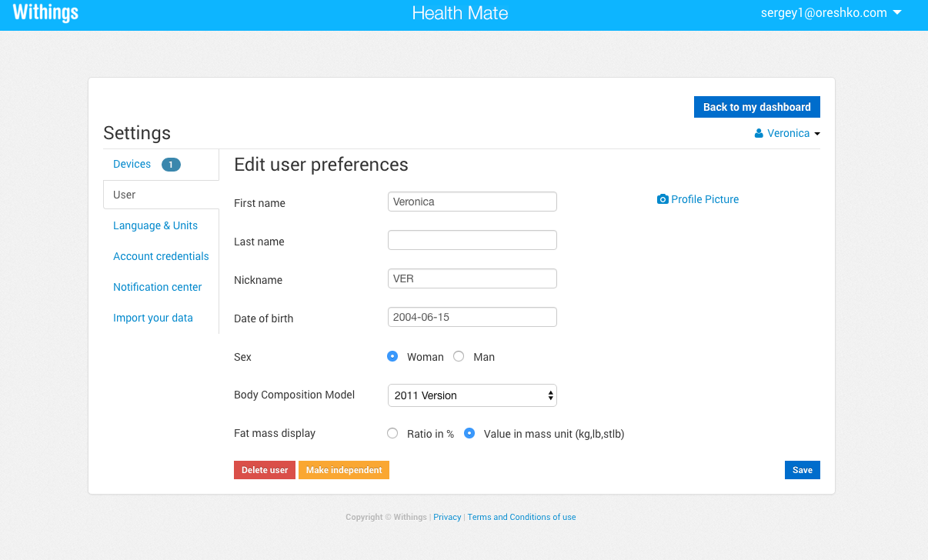
Task: Save the user preferences
Action: click(803, 470)
